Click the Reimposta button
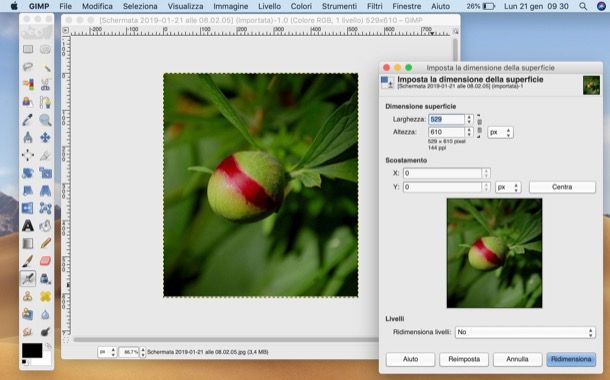The width and height of the screenshot is (610, 380). pos(464,359)
